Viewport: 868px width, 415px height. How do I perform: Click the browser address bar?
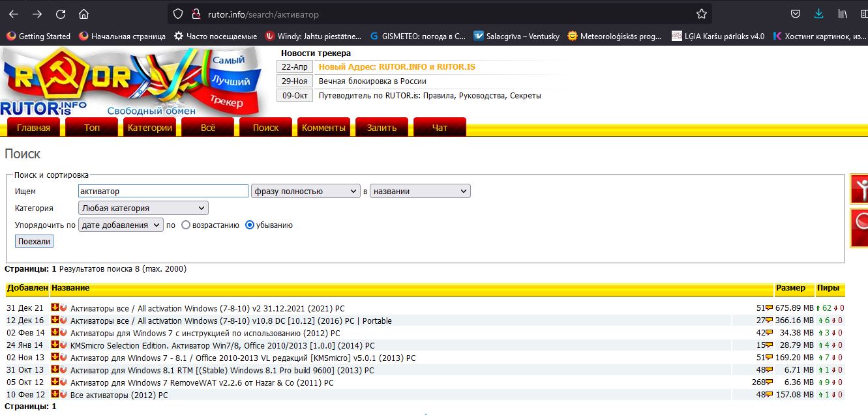439,14
